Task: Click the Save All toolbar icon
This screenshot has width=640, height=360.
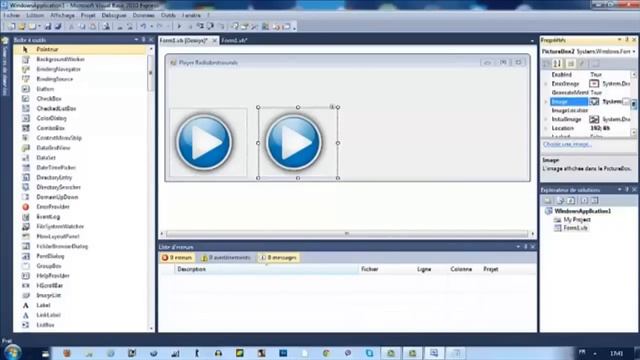Action: point(58,27)
